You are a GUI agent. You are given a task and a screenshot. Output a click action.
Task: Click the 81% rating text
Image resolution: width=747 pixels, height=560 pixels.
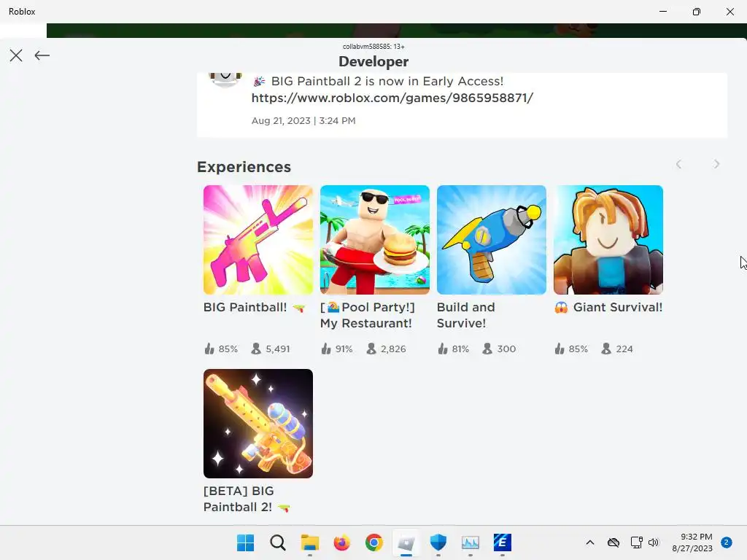460,349
